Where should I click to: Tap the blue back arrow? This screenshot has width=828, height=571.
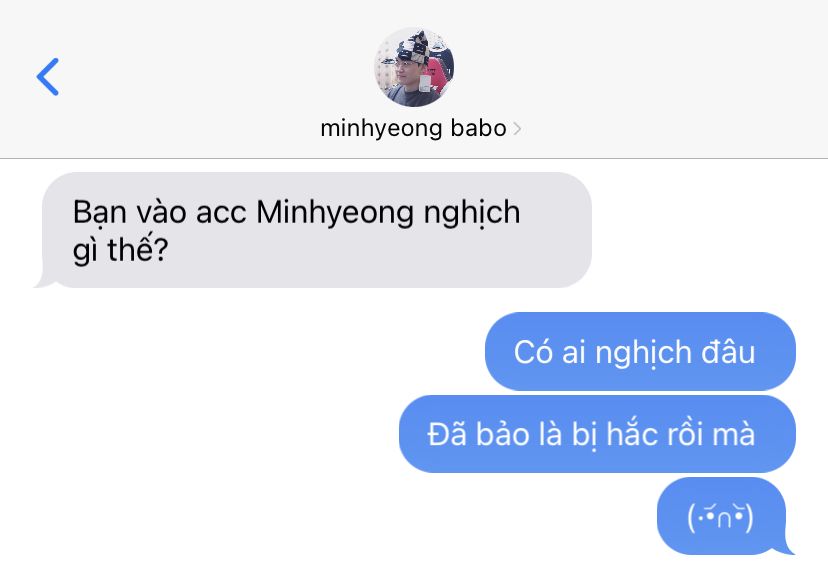tap(48, 77)
